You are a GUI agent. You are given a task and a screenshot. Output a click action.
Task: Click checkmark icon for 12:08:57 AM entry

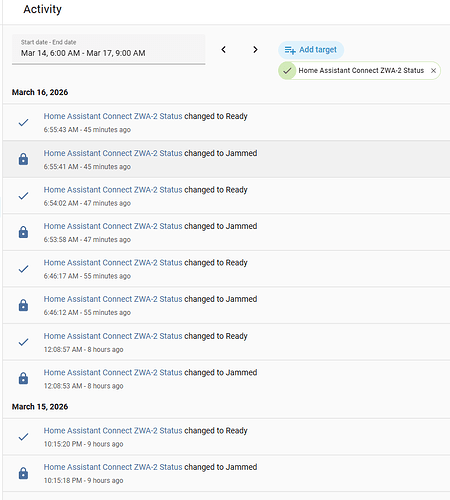coord(23,342)
